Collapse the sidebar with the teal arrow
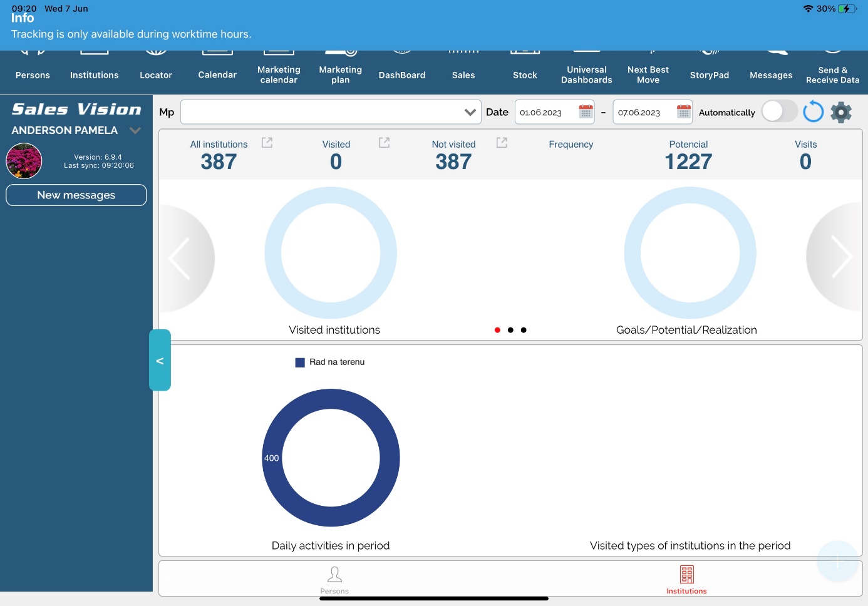The image size is (868, 606). [160, 360]
